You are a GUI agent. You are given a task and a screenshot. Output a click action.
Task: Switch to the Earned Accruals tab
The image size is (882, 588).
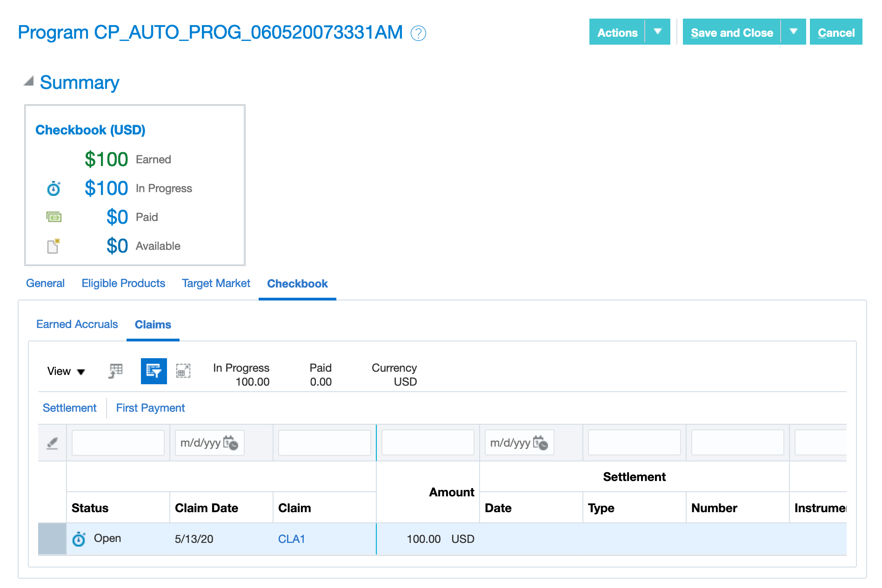tap(77, 324)
